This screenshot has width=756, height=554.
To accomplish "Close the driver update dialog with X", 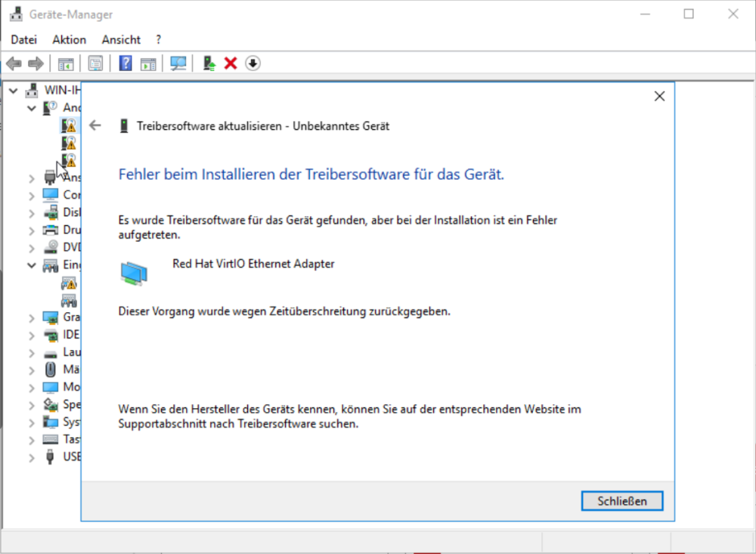I will (659, 96).
